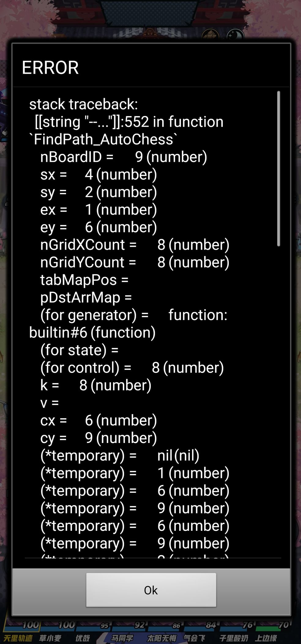Image resolution: width=301 pixels, height=644 pixels.
Task: Select player 气会飞 with 84 health
Action: [x=194, y=638]
